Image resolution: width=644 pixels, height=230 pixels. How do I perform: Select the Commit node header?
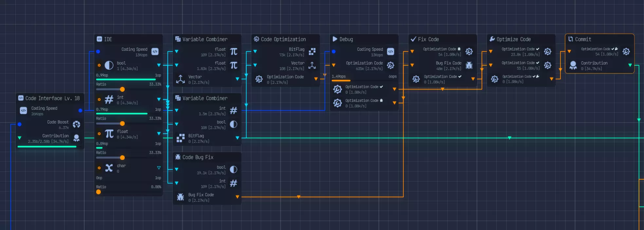tap(583, 39)
